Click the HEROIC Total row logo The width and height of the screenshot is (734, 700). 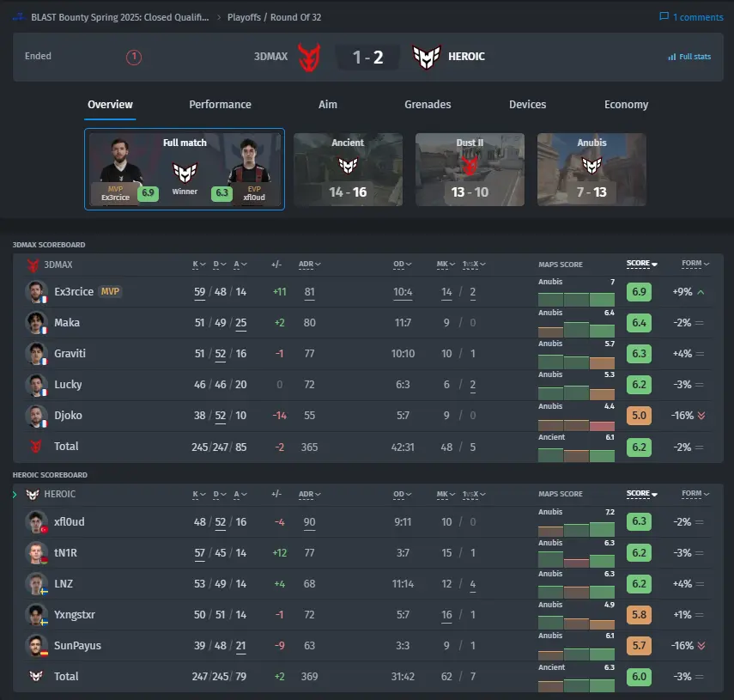(35, 676)
